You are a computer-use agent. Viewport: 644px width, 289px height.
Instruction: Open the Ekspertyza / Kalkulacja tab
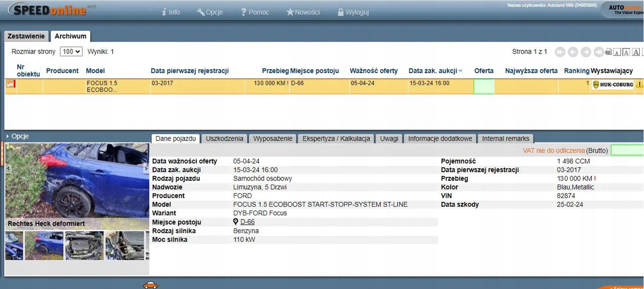336,139
